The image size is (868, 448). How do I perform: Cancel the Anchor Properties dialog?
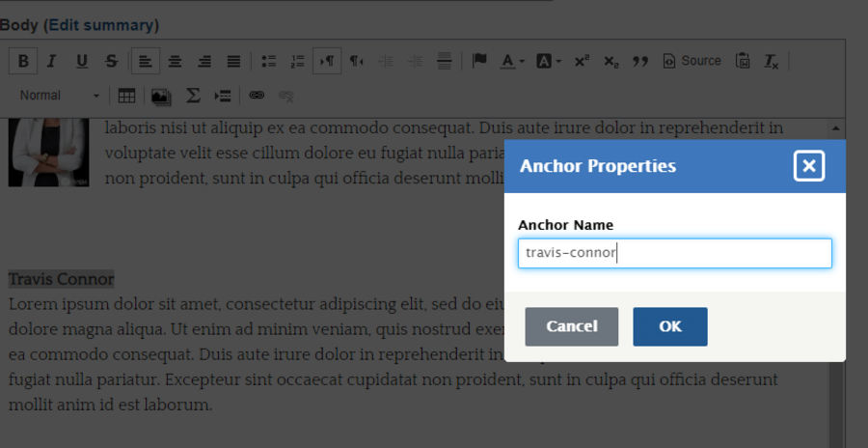point(571,326)
